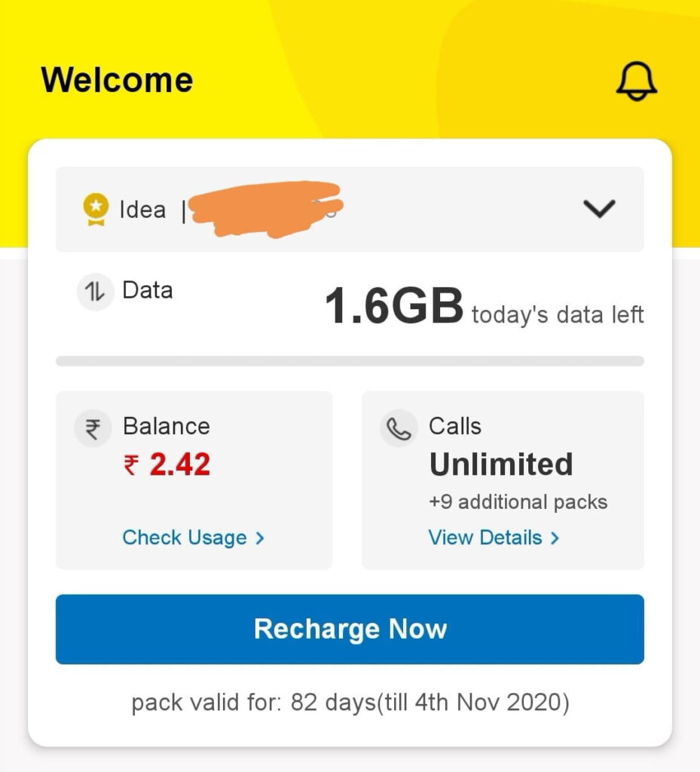Open the Check Usage link
Image resolution: width=700 pixels, height=772 pixels.
(185, 538)
